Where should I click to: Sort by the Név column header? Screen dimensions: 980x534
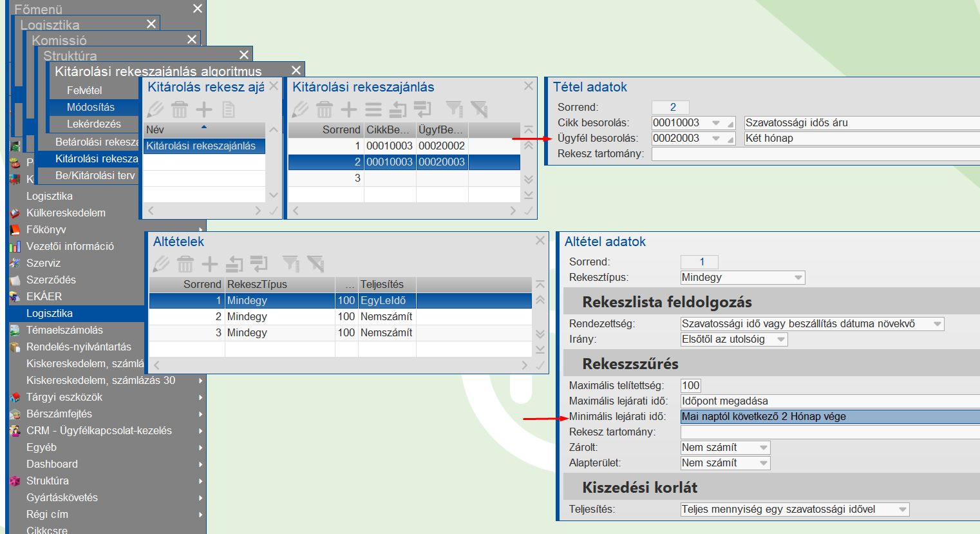tap(204, 129)
